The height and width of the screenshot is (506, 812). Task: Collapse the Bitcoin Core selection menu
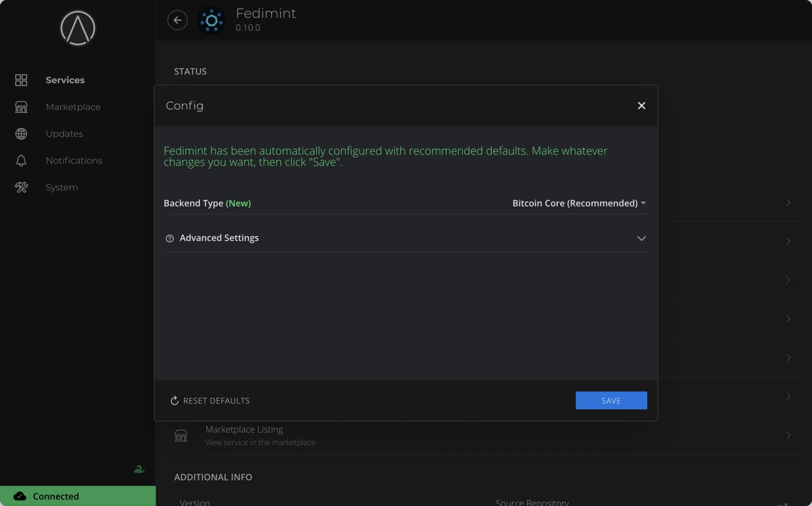point(643,203)
